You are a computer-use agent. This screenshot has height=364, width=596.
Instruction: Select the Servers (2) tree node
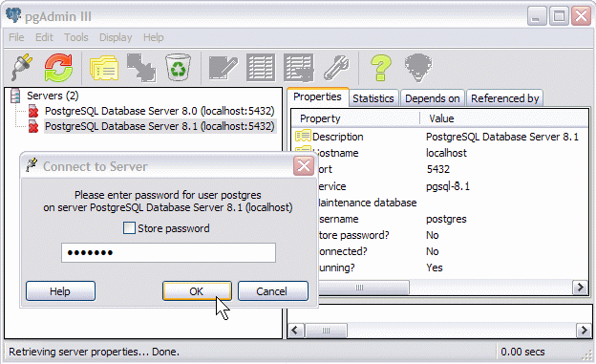[53, 96]
